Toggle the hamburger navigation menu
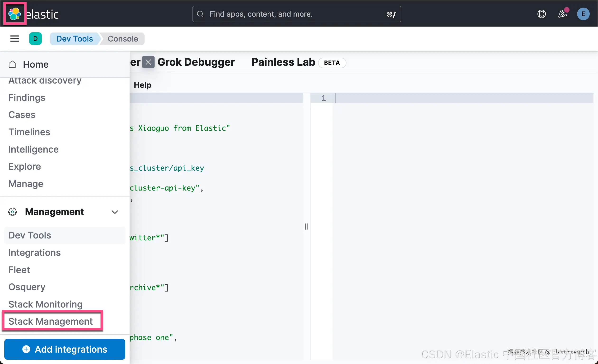The height and width of the screenshot is (364, 598). [14, 39]
